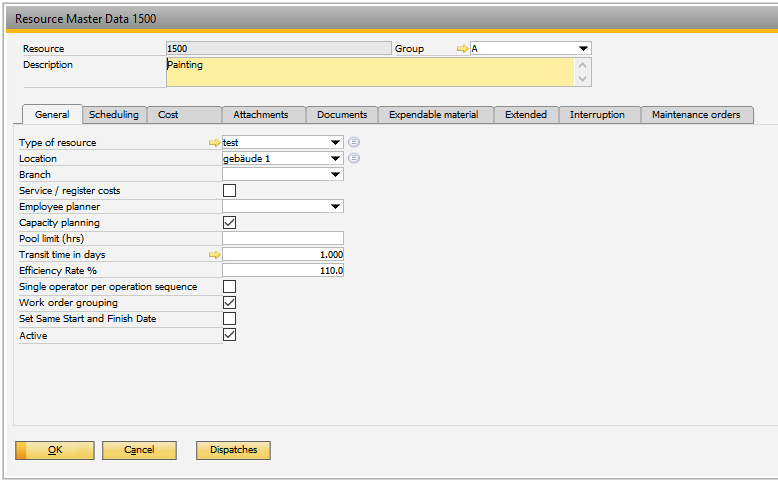This screenshot has height=482, width=778.
Task: Click the yellow arrow beside Transit time in days
Action: 214,255
